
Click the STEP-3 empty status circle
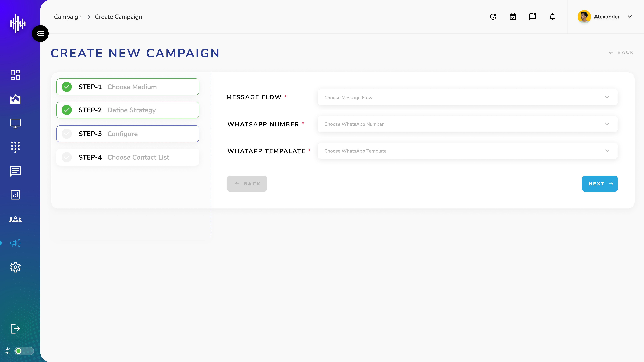pyautogui.click(x=67, y=134)
